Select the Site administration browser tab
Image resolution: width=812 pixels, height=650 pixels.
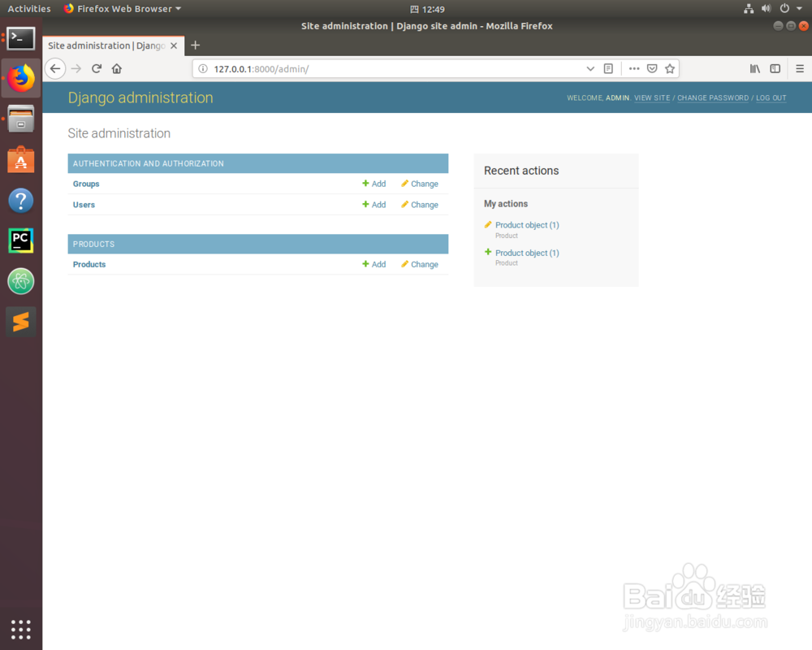113,45
